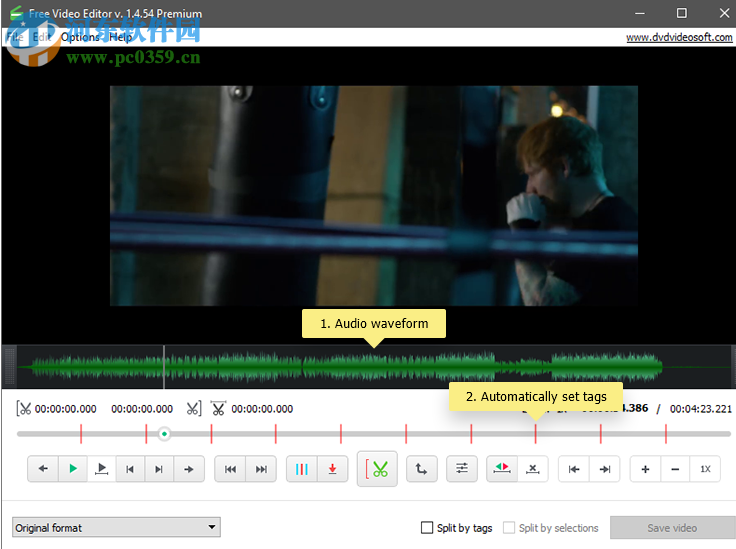Click the video preview frame
736x549 pixels.
(x=374, y=196)
